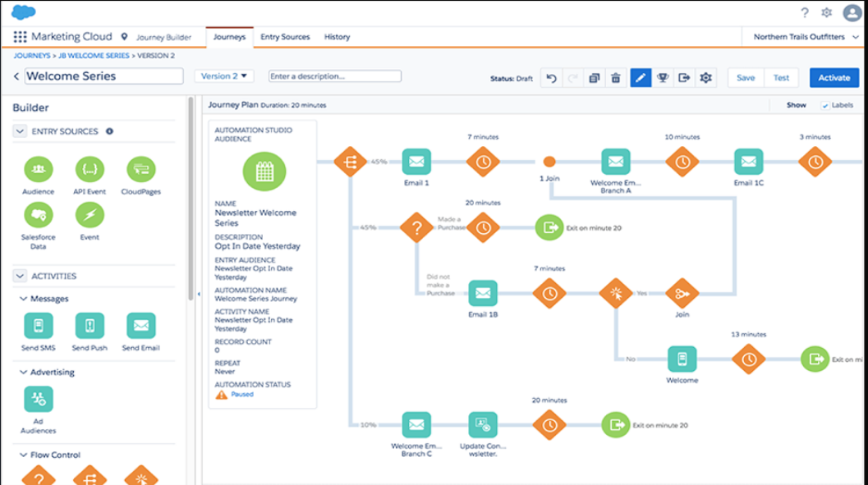Viewport: 868px width, 485px height.
Task: Toggle the Labels checkbox
Action: pyautogui.click(x=825, y=105)
